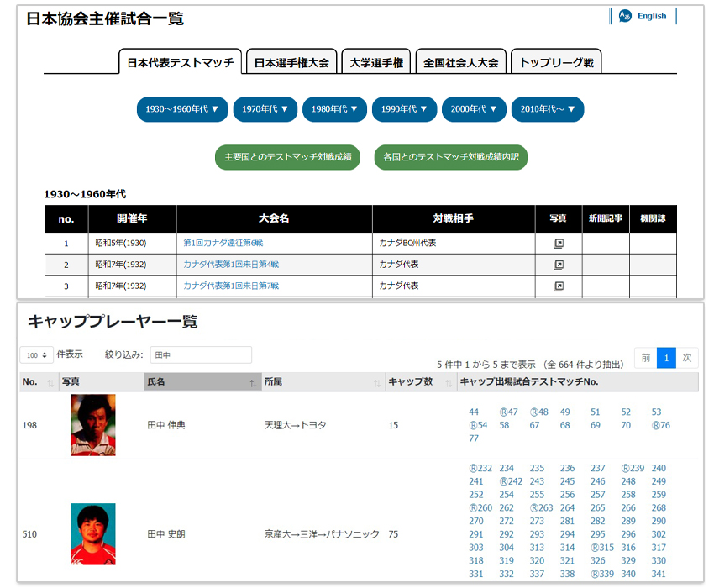Image resolution: width=714 pixels, height=588 pixels.
Task: Switch to the トップリーグ戦 tab
Action: pos(555,63)
